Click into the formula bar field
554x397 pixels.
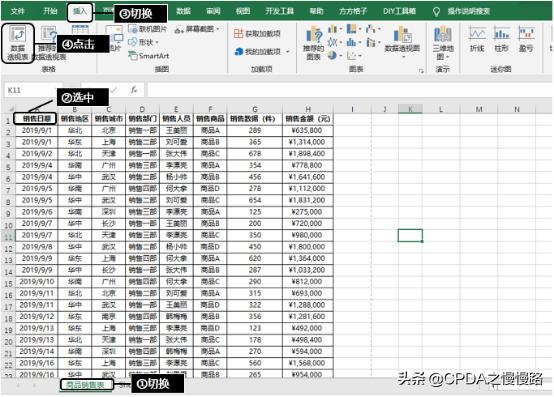pos(349,90)
